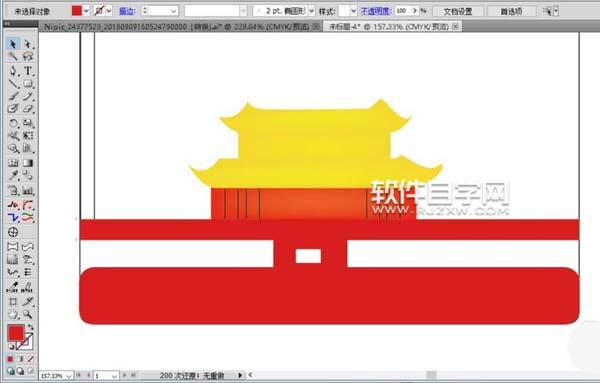
Task: Open the zoom level 157.33% dropdown
Action: point(68,376)
